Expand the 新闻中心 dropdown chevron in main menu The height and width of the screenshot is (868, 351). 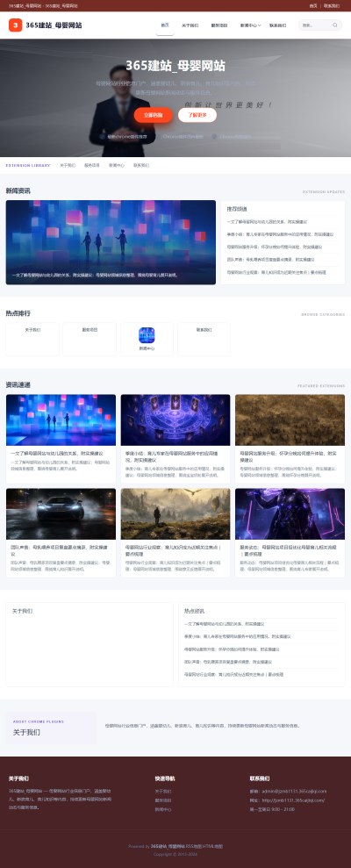pos(260,25)
